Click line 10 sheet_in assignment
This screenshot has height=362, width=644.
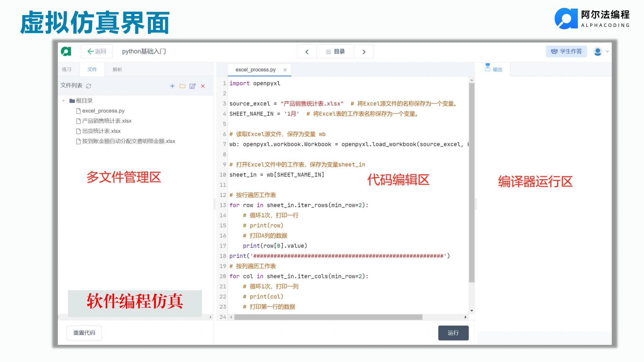(277, 175)
